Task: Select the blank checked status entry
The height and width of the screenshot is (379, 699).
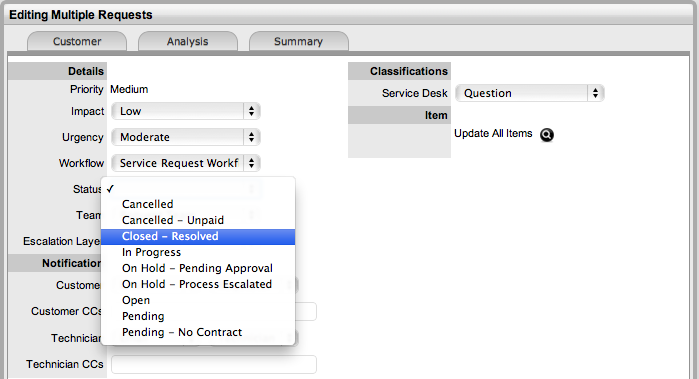Action: (x=198, y=189)
